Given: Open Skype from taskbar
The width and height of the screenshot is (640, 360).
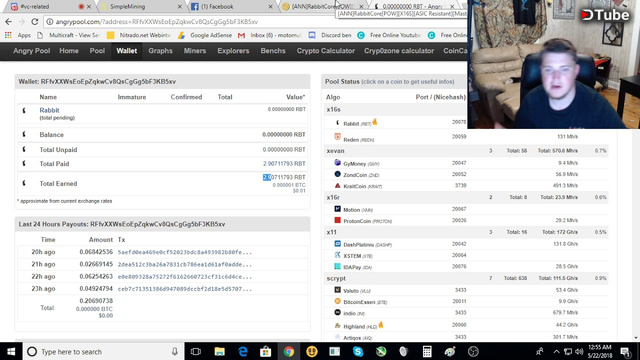Looking at the screenshot, I should pos(358,351).
